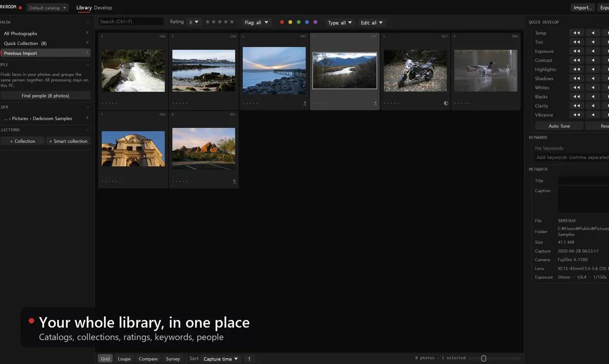Select Grid view mode

coord(105,359)
